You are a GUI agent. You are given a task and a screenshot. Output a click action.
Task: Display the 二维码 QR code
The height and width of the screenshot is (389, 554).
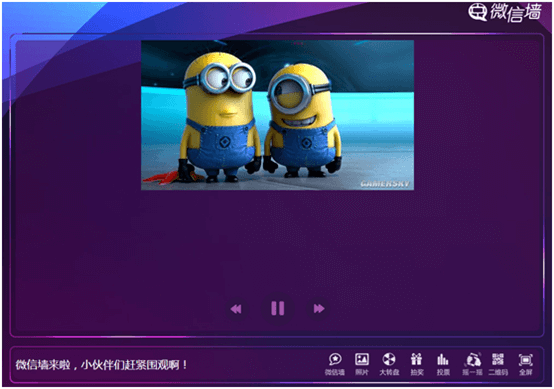point(498,364)
